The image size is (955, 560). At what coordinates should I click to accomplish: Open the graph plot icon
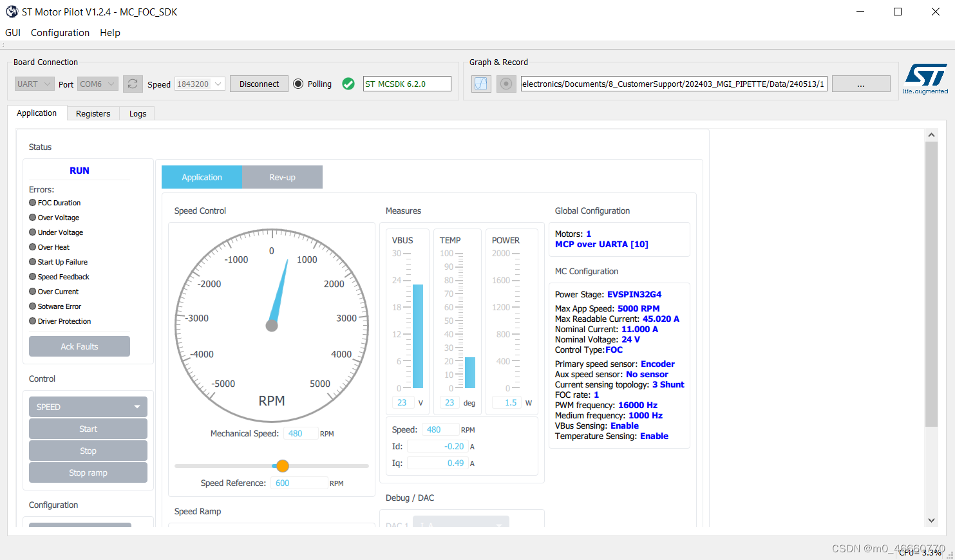click(481, 84)
